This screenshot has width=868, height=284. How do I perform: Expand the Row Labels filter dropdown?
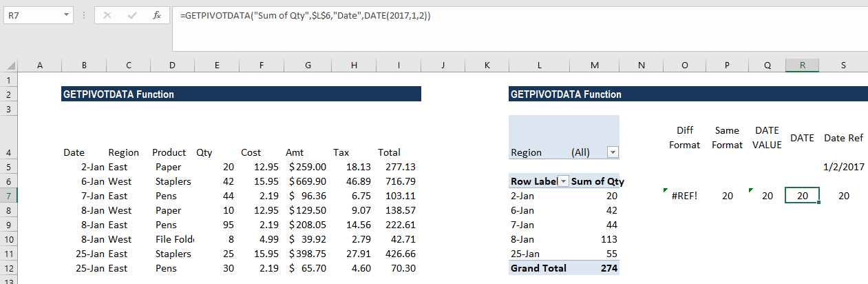click(563, 181)
